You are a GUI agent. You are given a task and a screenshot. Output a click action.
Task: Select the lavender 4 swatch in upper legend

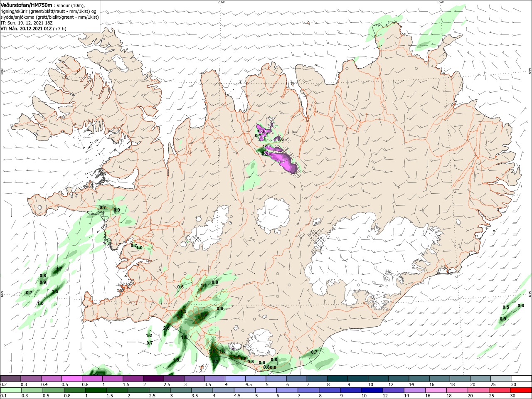pyautogui.click(x=235, y=379)
